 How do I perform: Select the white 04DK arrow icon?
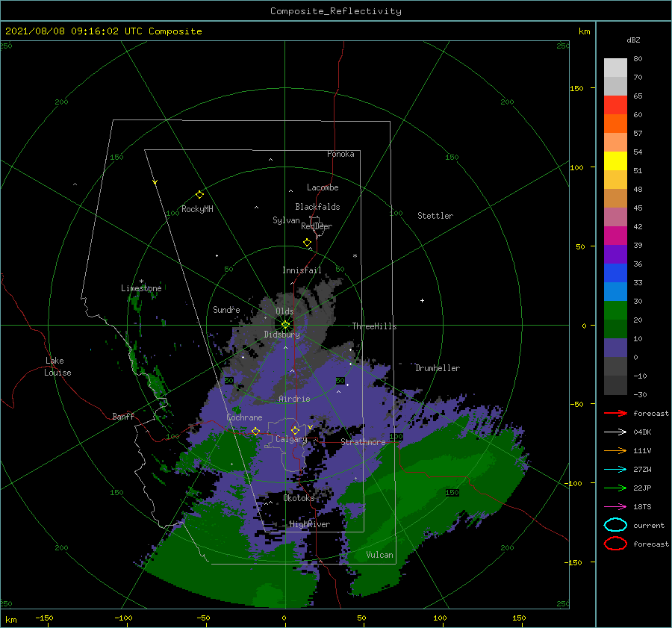click(615, 432)
